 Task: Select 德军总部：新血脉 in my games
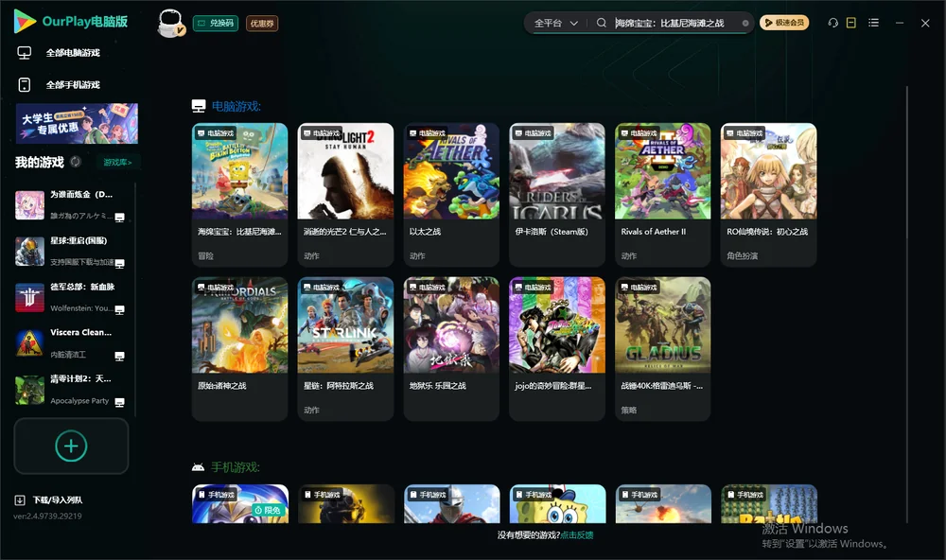(71, 297)
